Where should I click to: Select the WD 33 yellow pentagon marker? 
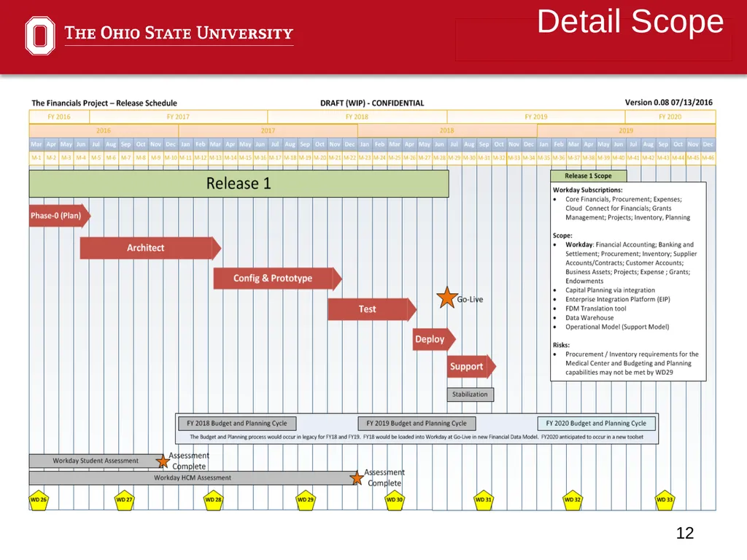pyautogui.click(x=665, y=500)
